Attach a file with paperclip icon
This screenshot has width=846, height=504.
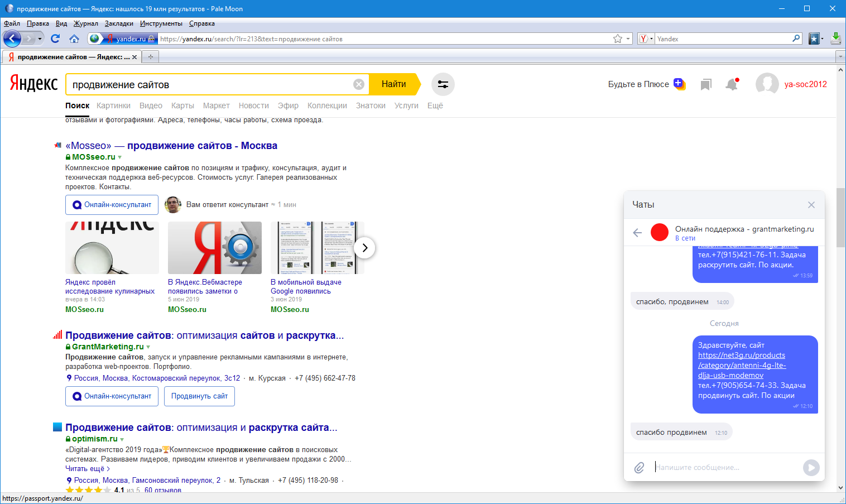click(640, 468)
